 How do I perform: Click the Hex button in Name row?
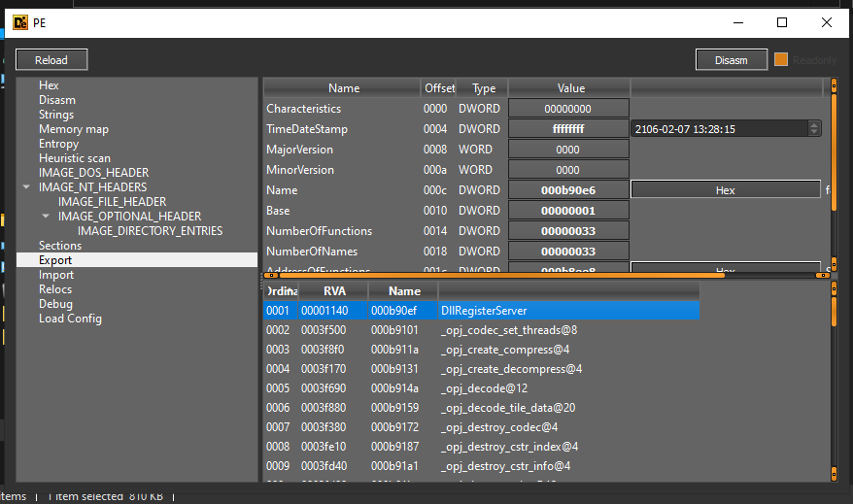point(725,190)
